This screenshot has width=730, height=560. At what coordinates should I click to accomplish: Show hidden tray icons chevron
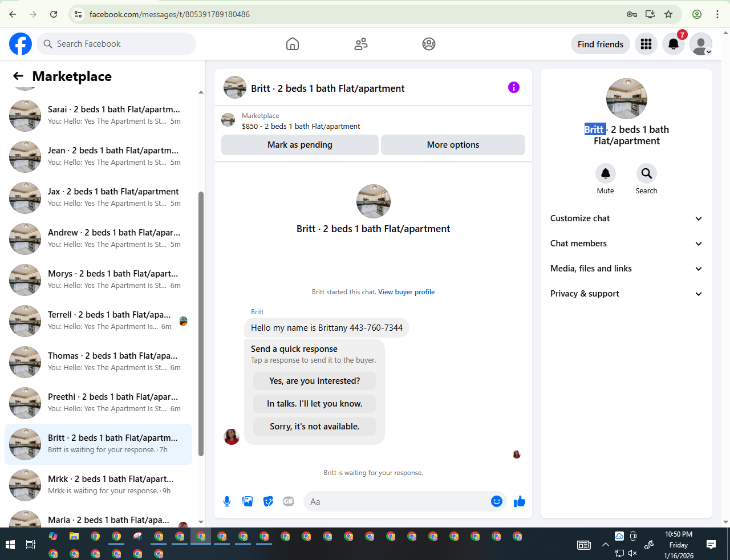[x=605, y=545]
